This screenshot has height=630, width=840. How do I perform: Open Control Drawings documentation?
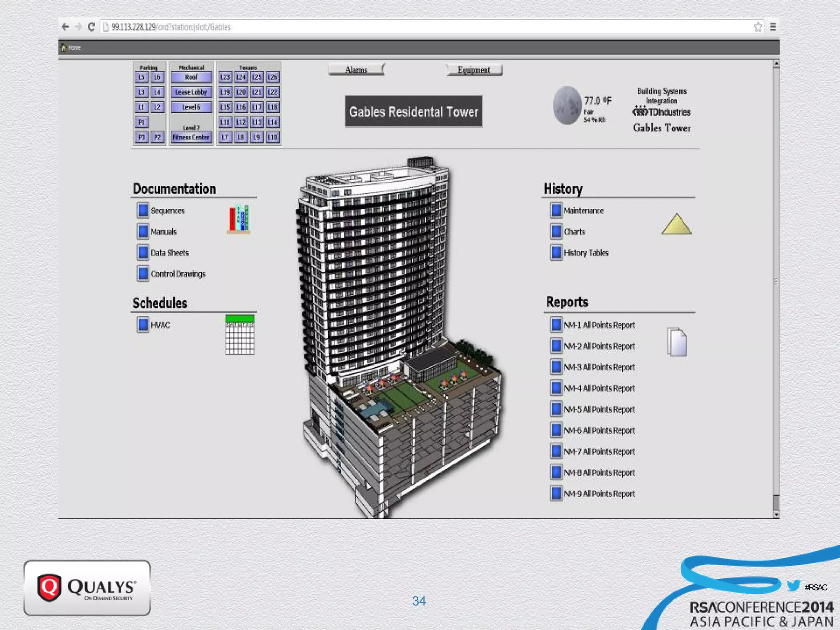click(178, 274)
